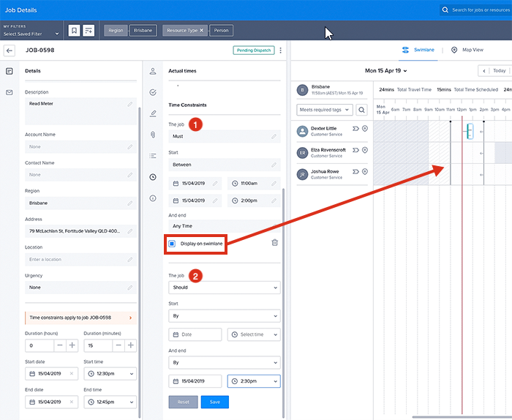The height and width of the screenshot is (420, 512).
Task: Open the search icon in the top bar
Action: pos(445,10)
